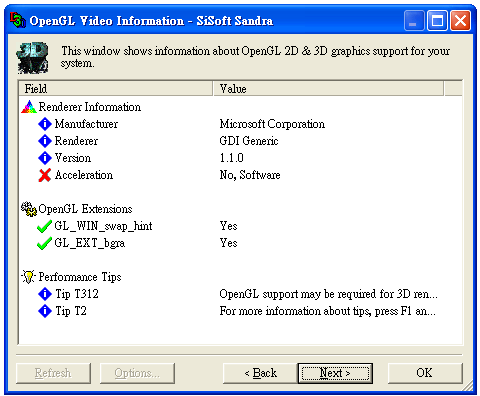The height and width of the screenshot is (396, 480).
Task: Select the GL_WIN_swap_hint row label
Action: point(103,226)
